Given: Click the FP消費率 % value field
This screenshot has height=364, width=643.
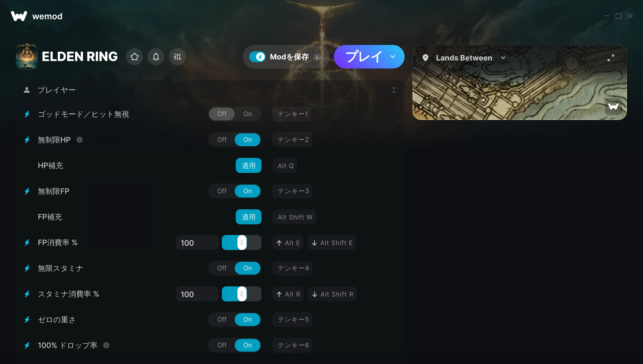Looking at the screenshot, I should [197, 242].
